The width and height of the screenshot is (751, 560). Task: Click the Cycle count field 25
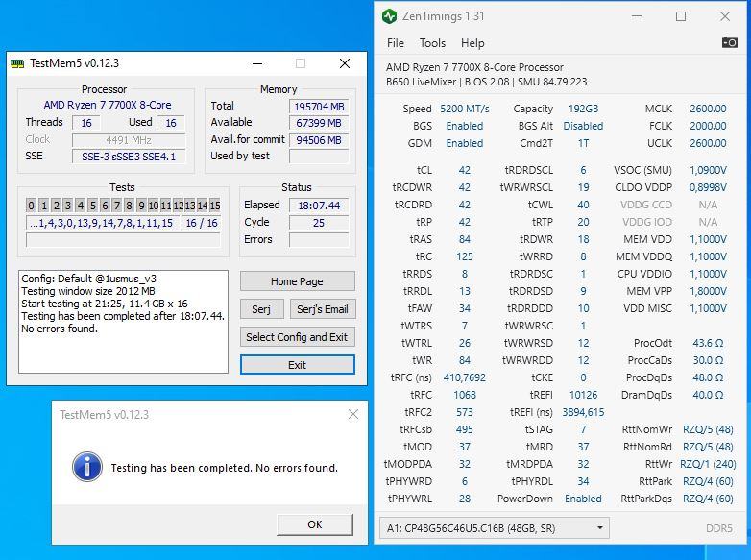click(319, 223)
